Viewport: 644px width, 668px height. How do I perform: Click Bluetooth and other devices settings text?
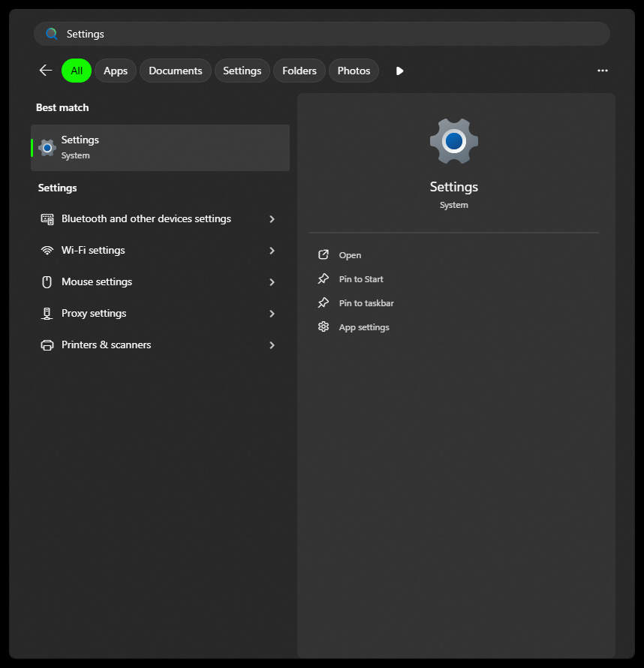(146, 218)
